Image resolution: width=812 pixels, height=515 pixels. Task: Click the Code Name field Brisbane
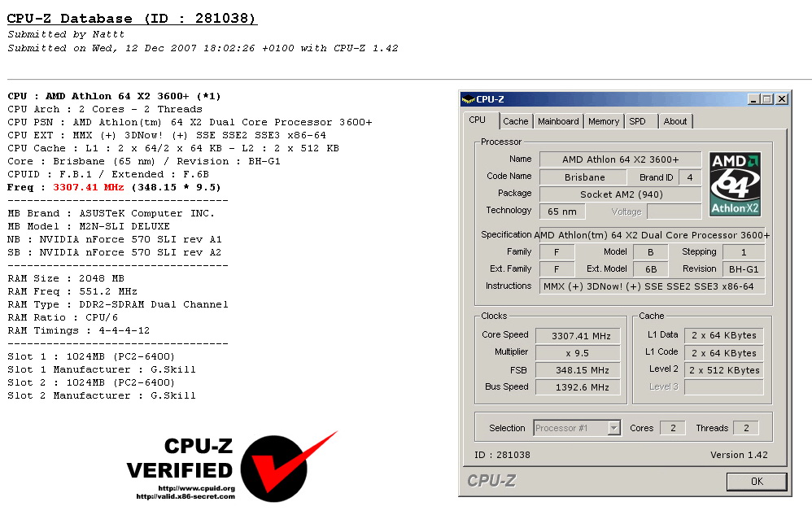[x=584, y=177]
